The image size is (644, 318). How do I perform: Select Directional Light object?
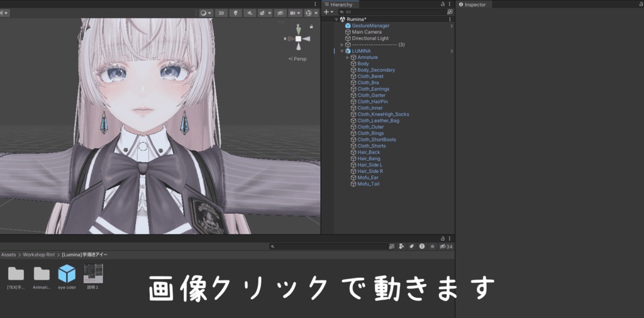coord(370,38)
